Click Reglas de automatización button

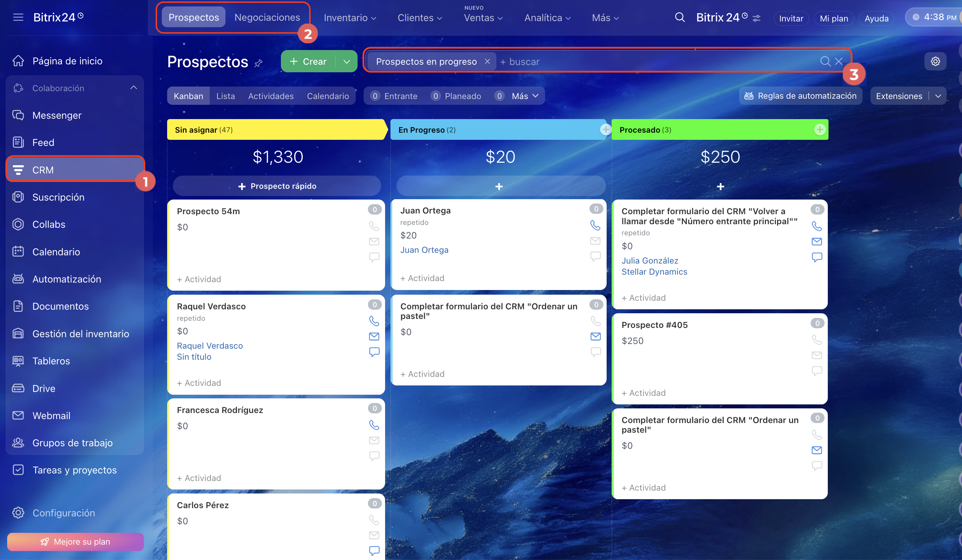click(800, 96)
